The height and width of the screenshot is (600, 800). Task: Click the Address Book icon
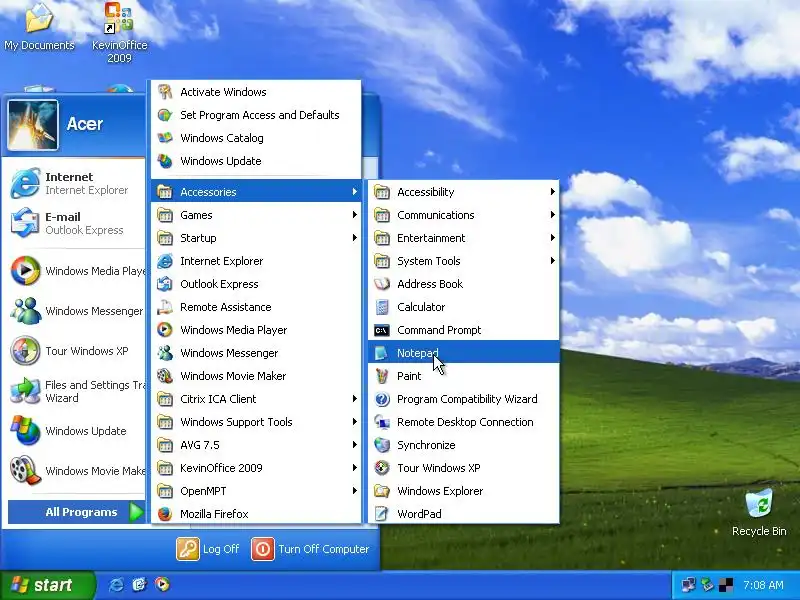point(382,284)
